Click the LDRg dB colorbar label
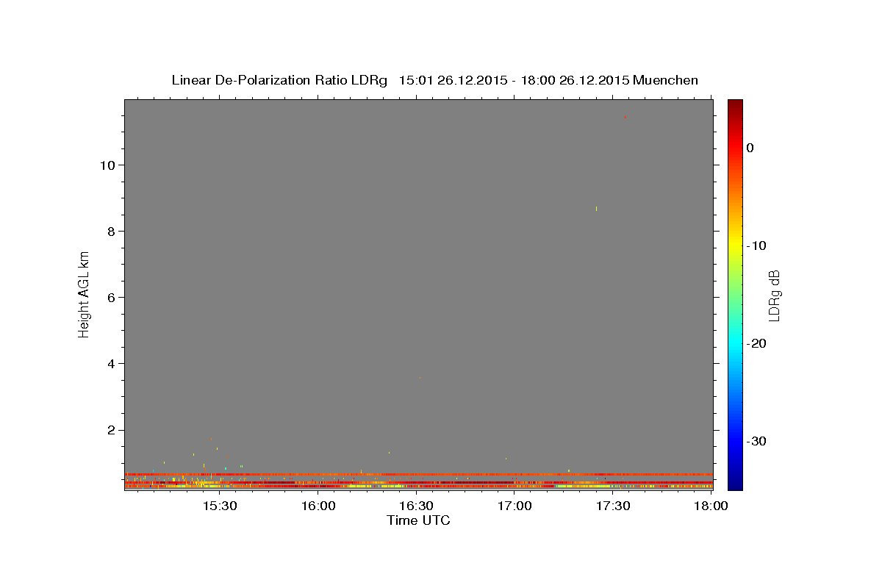This screenshot has height=588, width=882. click(x=774, y=295)
